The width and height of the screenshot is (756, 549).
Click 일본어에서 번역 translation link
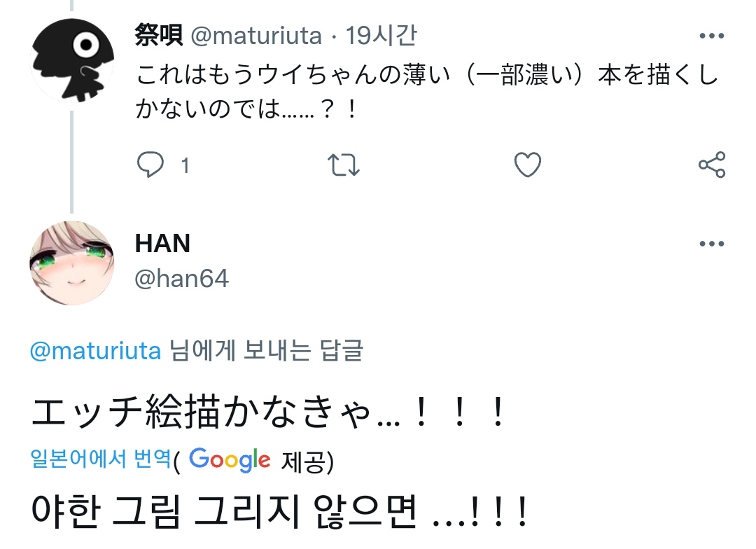pyautogui.click(x=100, y=458)
